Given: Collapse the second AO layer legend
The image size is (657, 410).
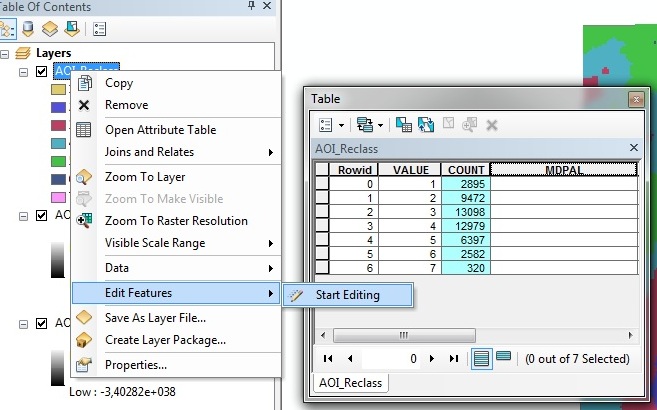Looking at the screenshot, I should (23, 217).
